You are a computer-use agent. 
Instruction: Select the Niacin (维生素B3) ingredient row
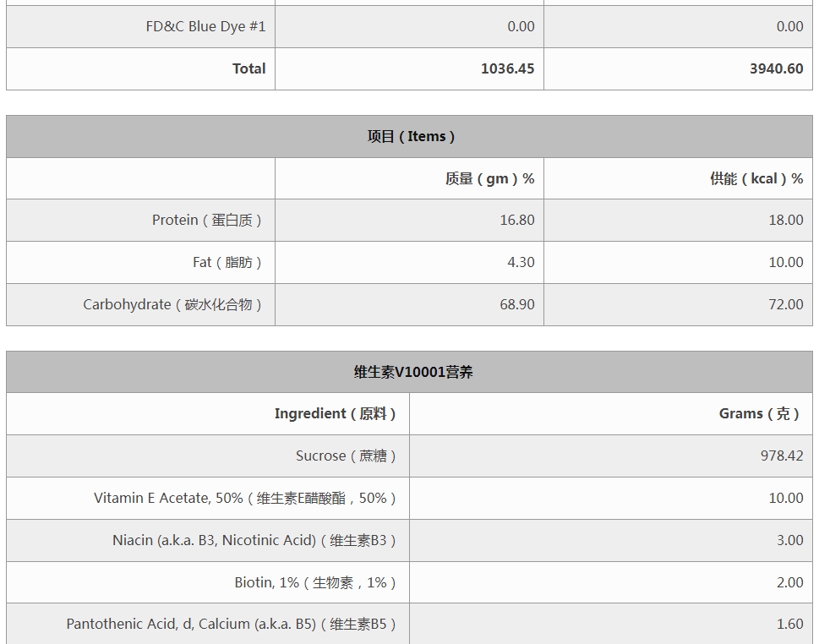(409, 541)
